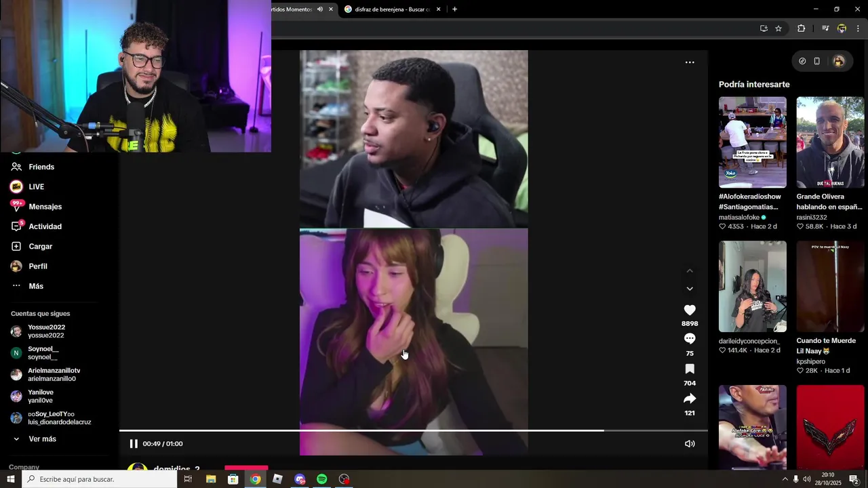Open the Chrome three-dot menu
This screenshot has height=488, width=868.
(x=858, y=28)
